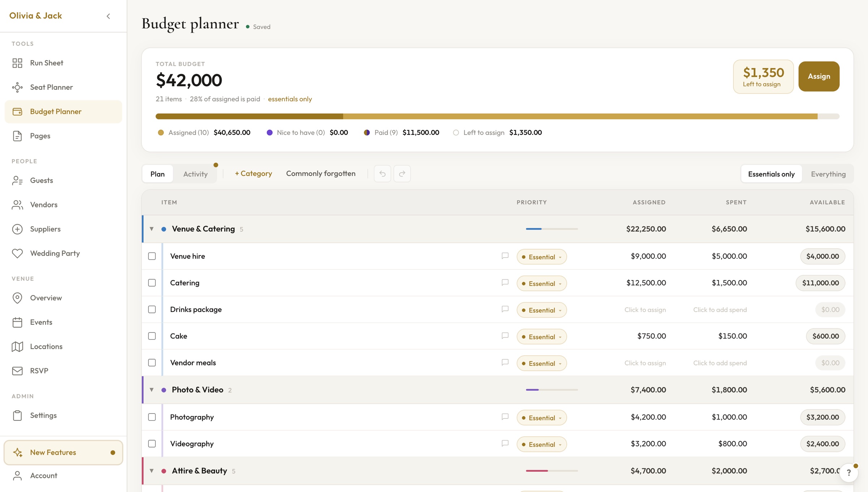This screenshot has width=868, height=492.
Task: Click Photo & Video blue-purple color dot
Action: 164,390
